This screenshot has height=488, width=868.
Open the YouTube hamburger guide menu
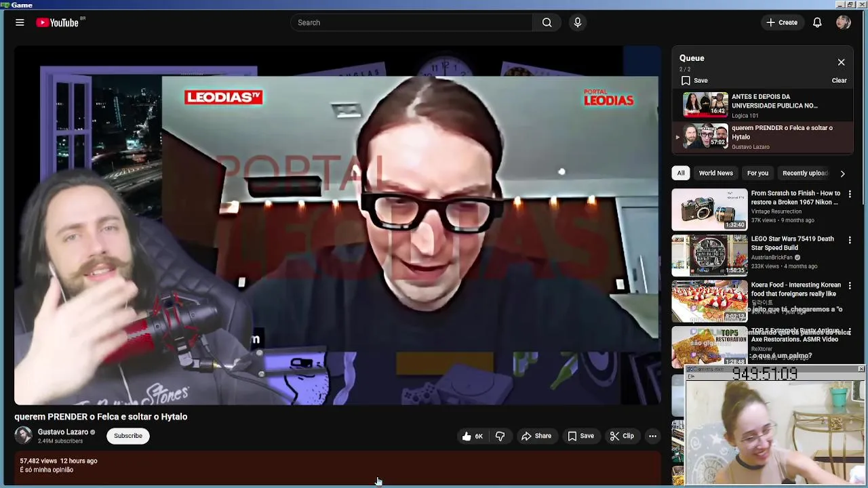pos(20,22)
